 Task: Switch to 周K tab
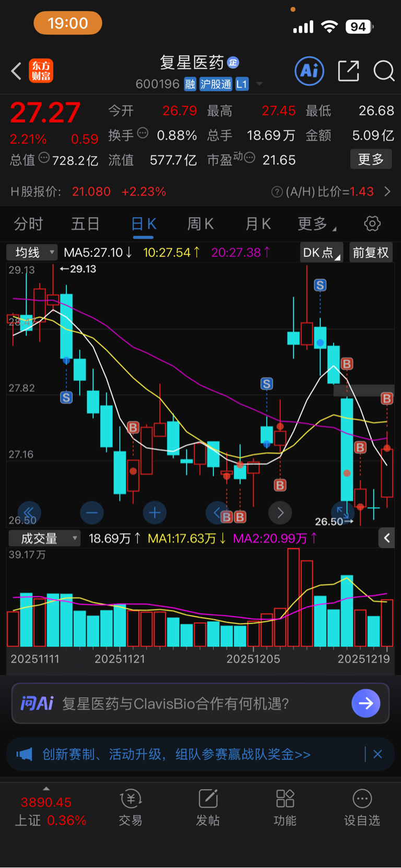click(x=200, y=224)
